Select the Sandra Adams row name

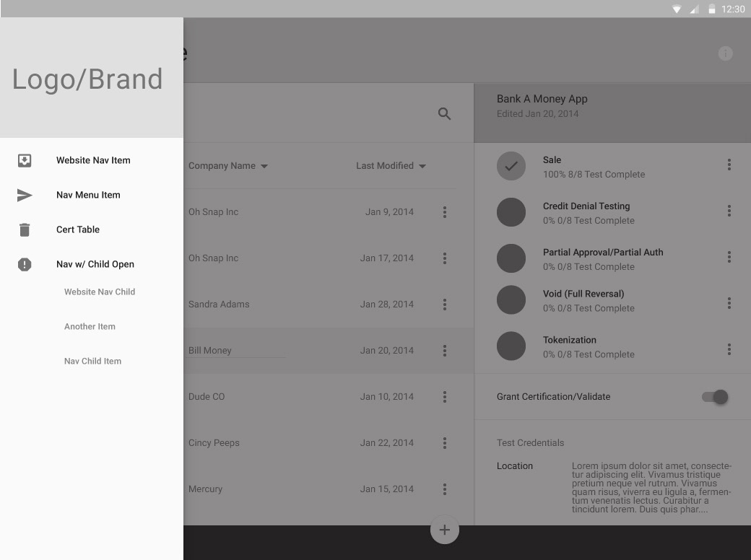pos(219,305)
